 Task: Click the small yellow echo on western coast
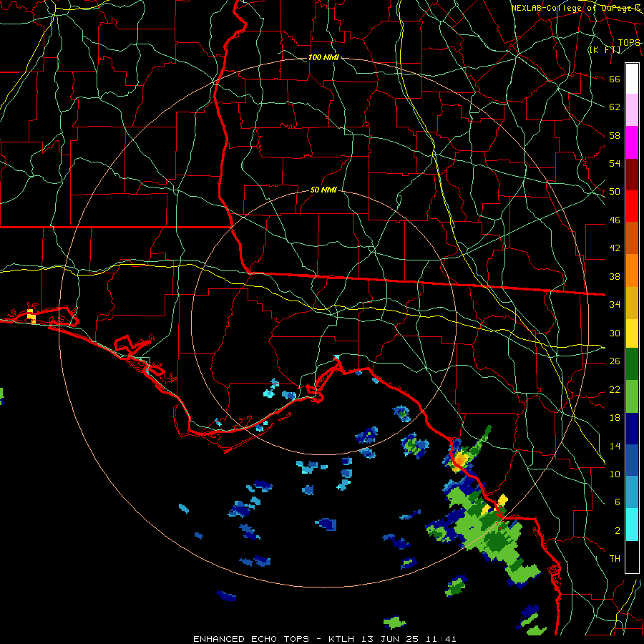click(31, 316)
